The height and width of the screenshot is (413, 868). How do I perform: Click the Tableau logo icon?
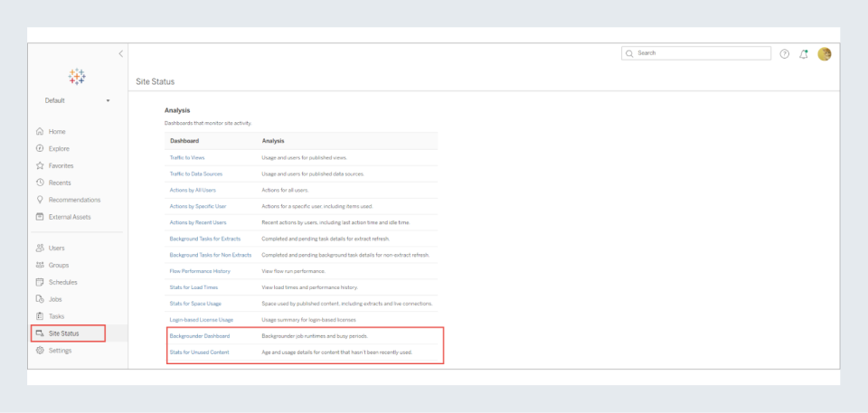tap(77, 76)
